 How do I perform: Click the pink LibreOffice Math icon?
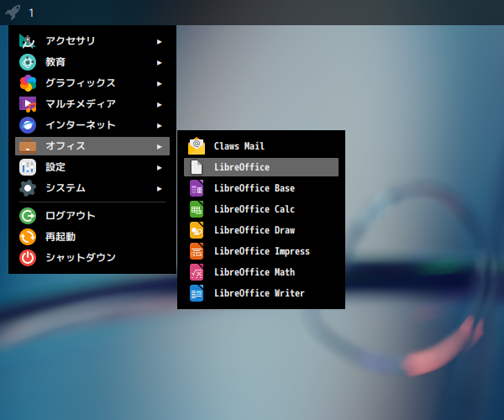point(197,272)
